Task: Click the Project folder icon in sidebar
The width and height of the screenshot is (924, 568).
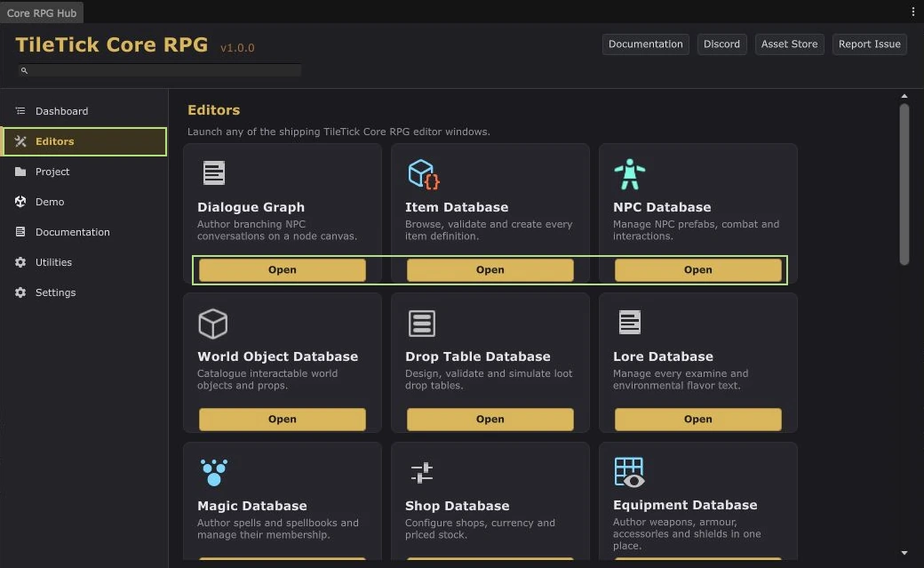Action: tap(20, 172)
